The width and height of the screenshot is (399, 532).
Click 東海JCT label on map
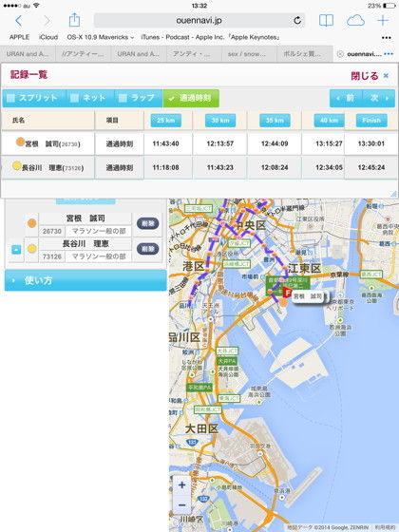click(229, 398)
